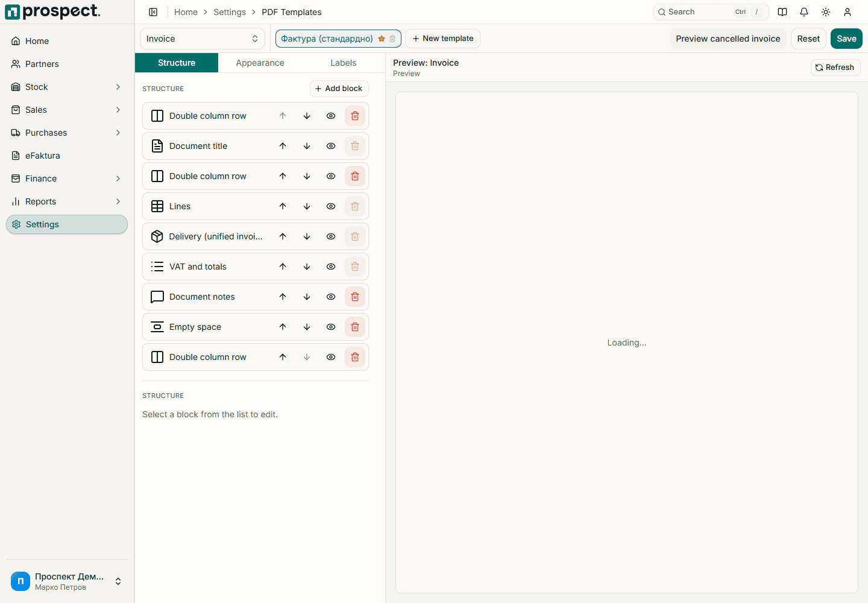Go to Home in sidebar
The height and width of the screenshot is (603, 868).
tap(67, 41)
